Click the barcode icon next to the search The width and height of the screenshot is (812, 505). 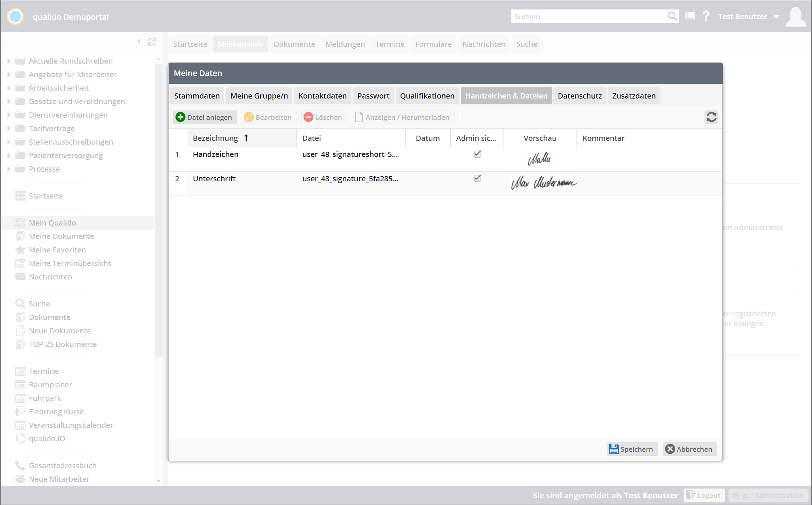click(690, 16)
